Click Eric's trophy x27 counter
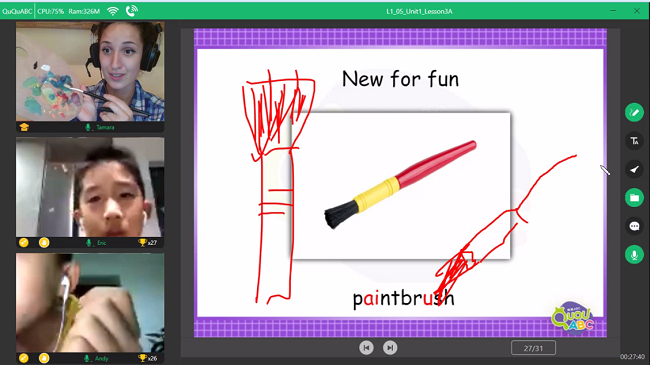 [x=147, y=243]
